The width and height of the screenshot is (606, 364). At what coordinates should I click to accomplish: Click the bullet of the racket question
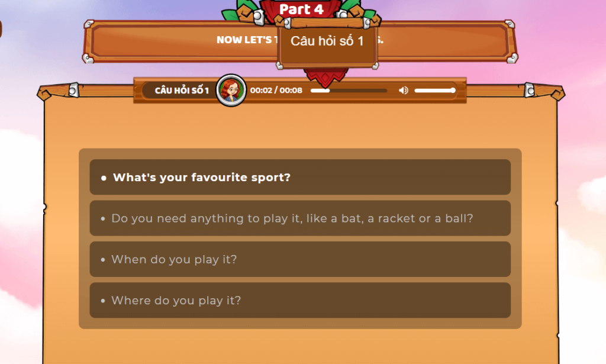click(103, 219)
